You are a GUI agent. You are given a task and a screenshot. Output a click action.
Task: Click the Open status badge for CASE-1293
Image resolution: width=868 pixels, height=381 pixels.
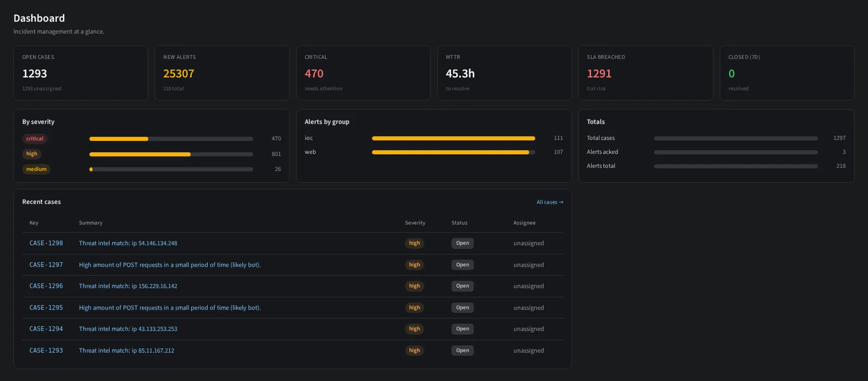[463, 351]
